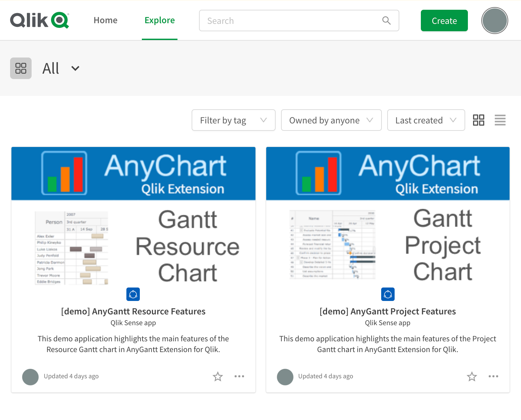The height and width of the screenshot is (420, 521).
Task: Switch to list view layout
Action: (x=500, y=120)
